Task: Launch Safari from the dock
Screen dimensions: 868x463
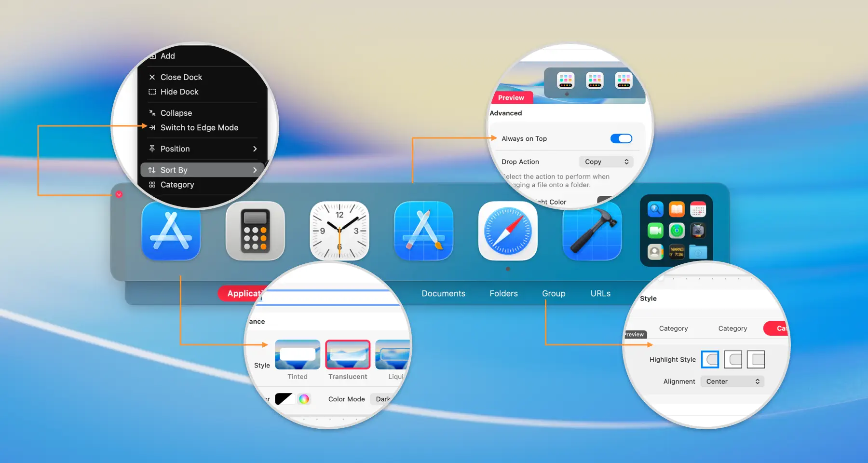Action: pyautogui.click(x=508, y=231)
